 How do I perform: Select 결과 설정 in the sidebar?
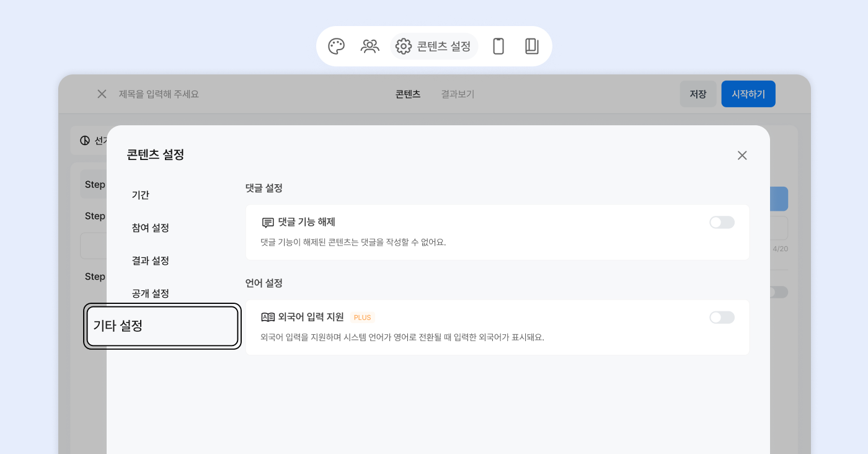click(x=151, y=261)
